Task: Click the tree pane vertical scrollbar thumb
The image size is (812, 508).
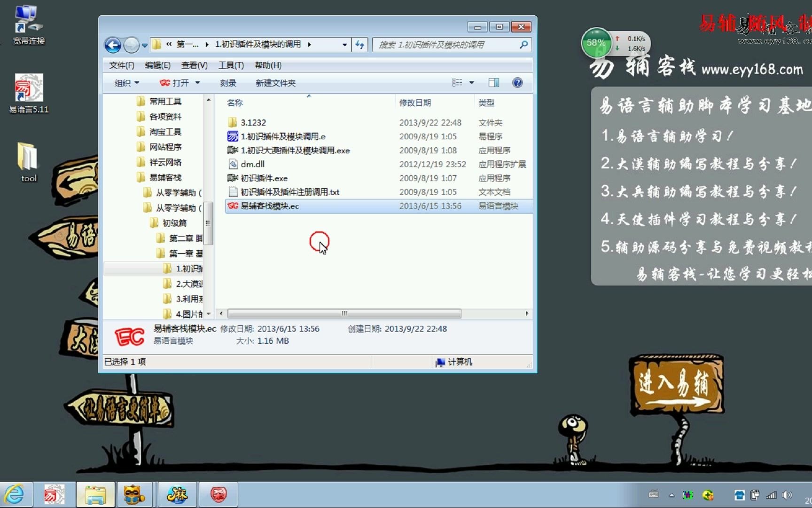Action: [208, 223]
